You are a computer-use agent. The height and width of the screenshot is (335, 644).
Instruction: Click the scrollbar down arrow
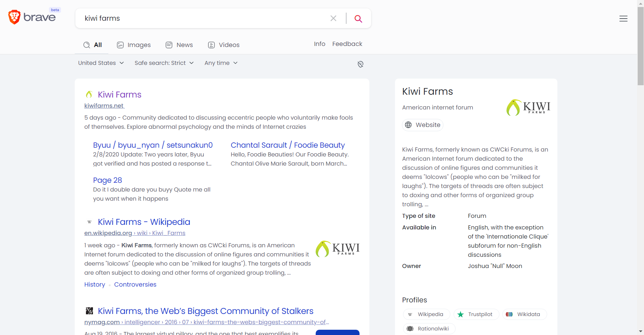(x=640, y=331)
